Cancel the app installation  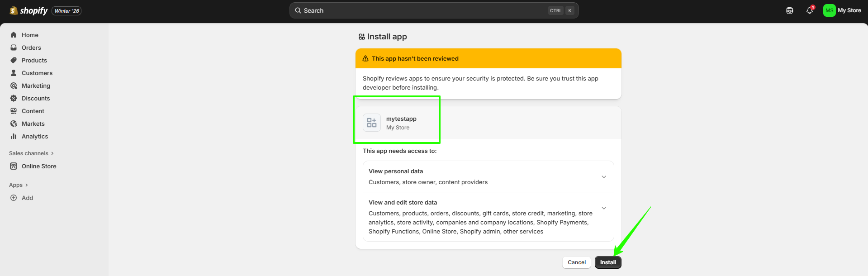pyautogui.click(x=576, y=262)
